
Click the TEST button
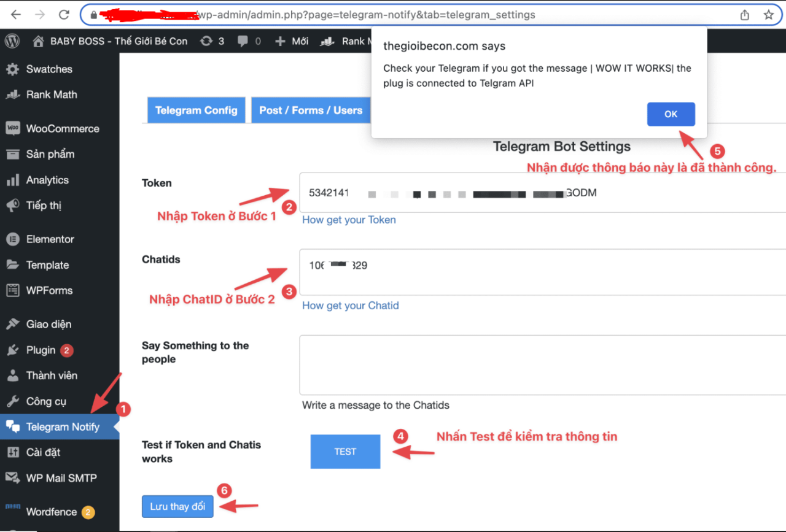pos(345,452)
